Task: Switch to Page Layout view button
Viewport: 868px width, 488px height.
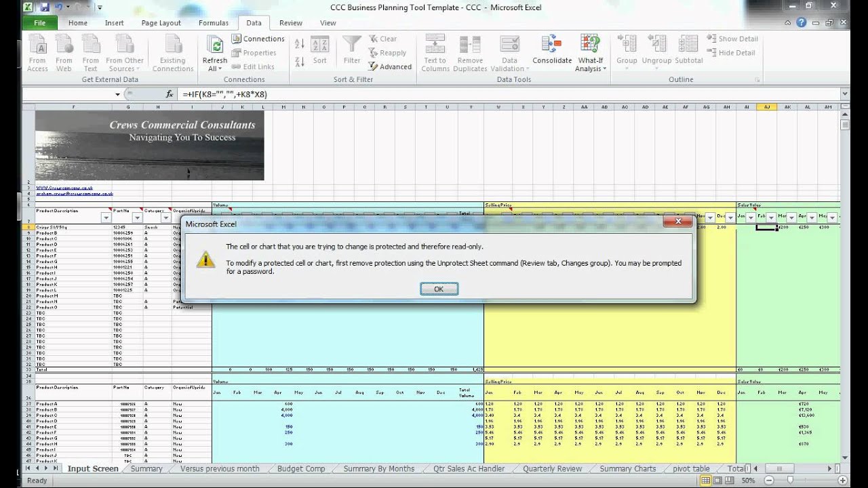Action: tap(717, 481)
